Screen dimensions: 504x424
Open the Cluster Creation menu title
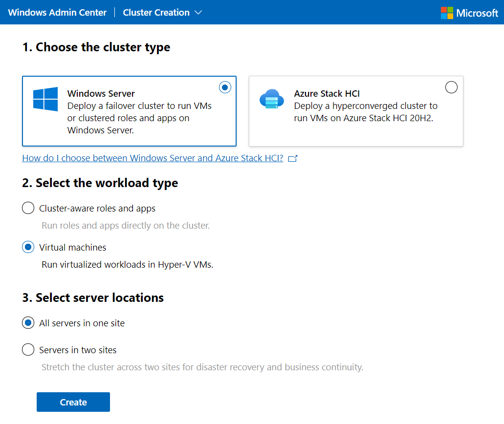pyautogui.click(x=156, y=13)
